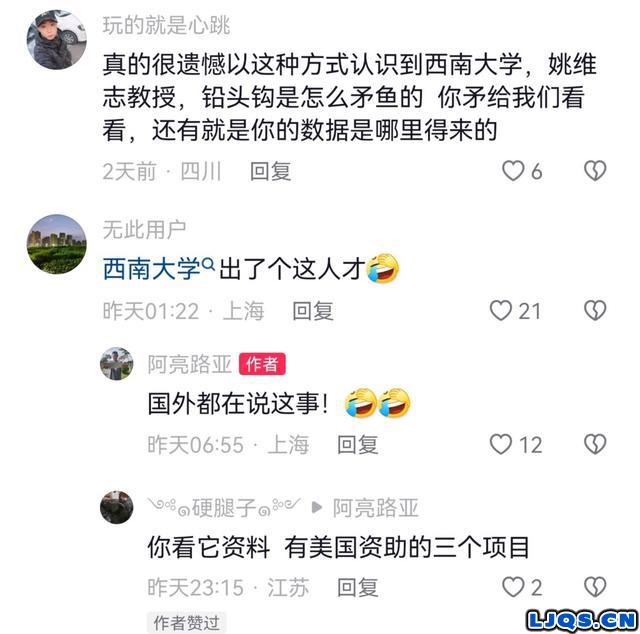Tap the 作者赞过 tag
The height and width of the screenshot is (634, 640).
tap(187, 623)
